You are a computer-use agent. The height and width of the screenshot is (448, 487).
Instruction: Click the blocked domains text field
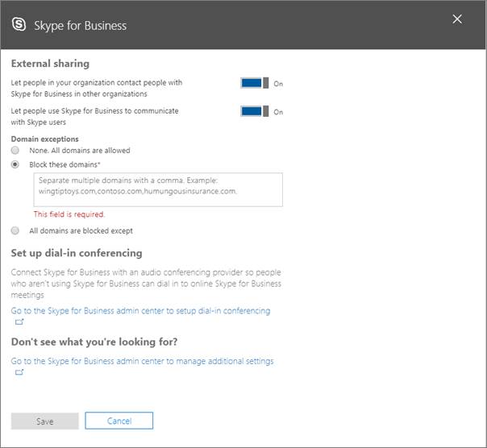point(158,189)
